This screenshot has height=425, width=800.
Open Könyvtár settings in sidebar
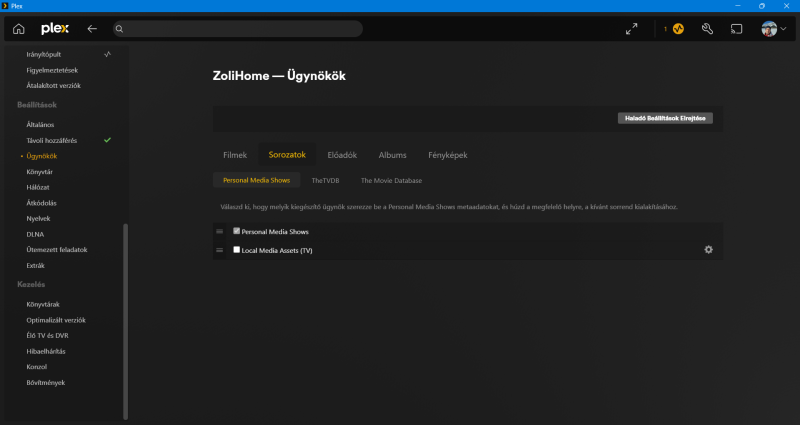pyautogui.click(x=39, y=172)
